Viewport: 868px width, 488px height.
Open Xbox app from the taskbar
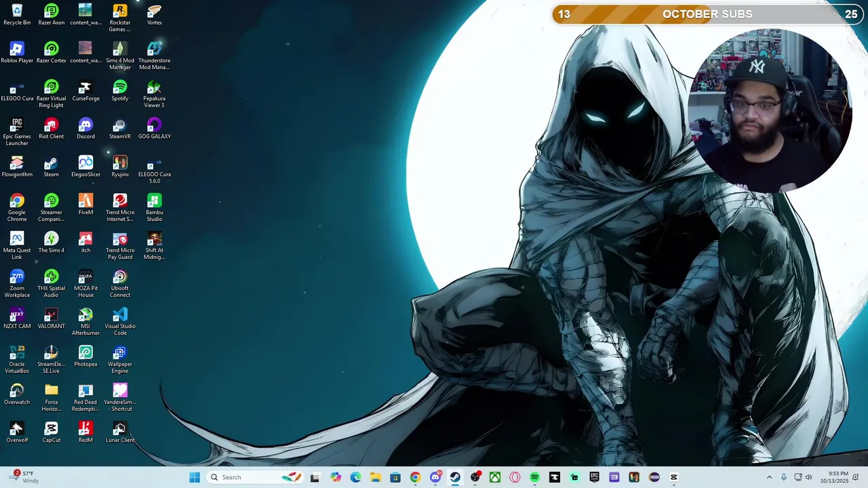[x=495, y=477]
